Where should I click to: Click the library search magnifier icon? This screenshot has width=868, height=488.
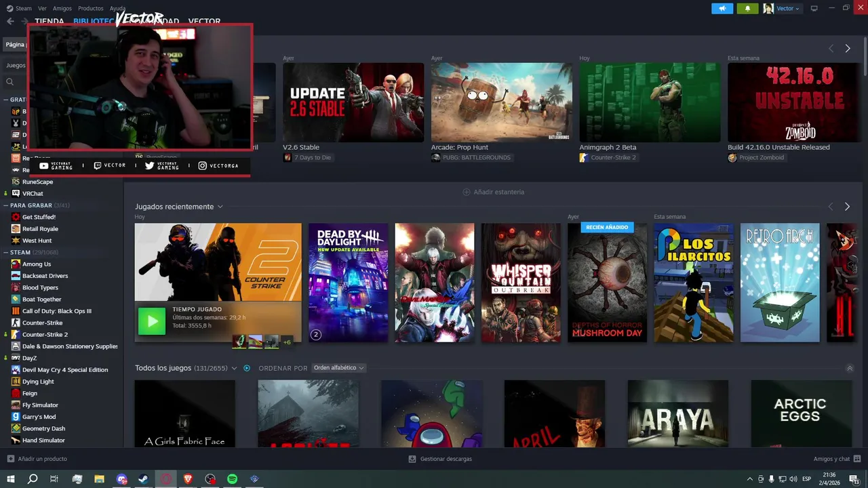pos(9,81)
